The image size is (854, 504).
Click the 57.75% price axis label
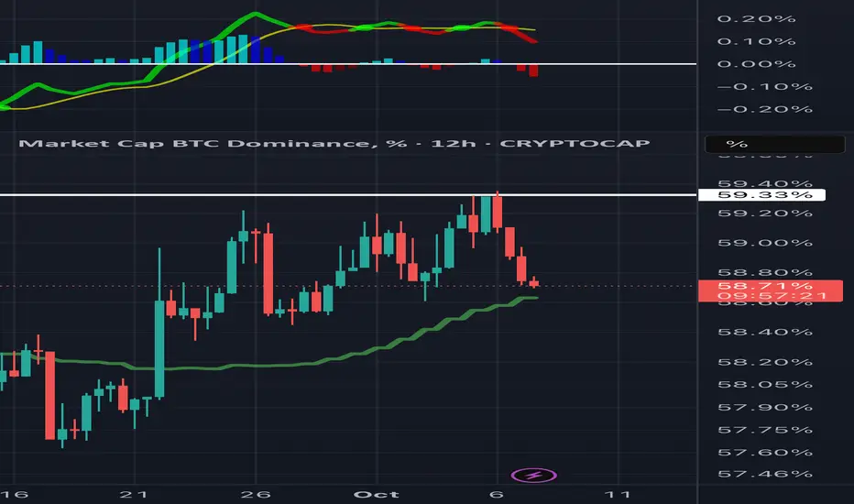click(x=765, y=430)
